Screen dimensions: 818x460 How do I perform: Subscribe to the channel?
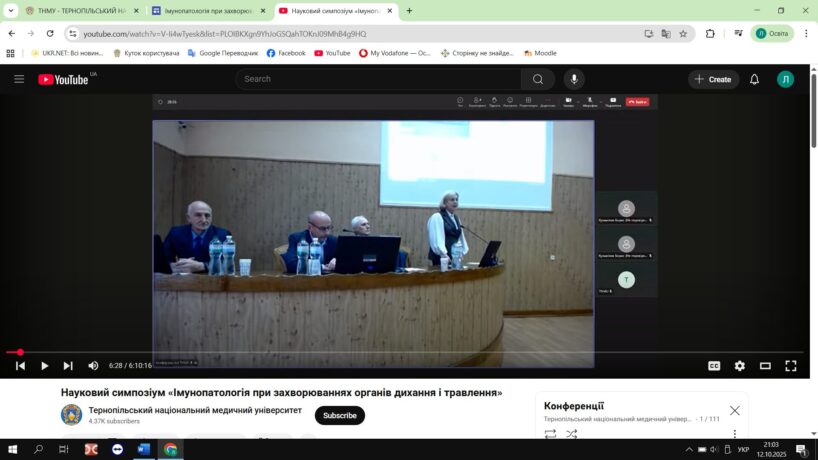click(x=339, y=415)
